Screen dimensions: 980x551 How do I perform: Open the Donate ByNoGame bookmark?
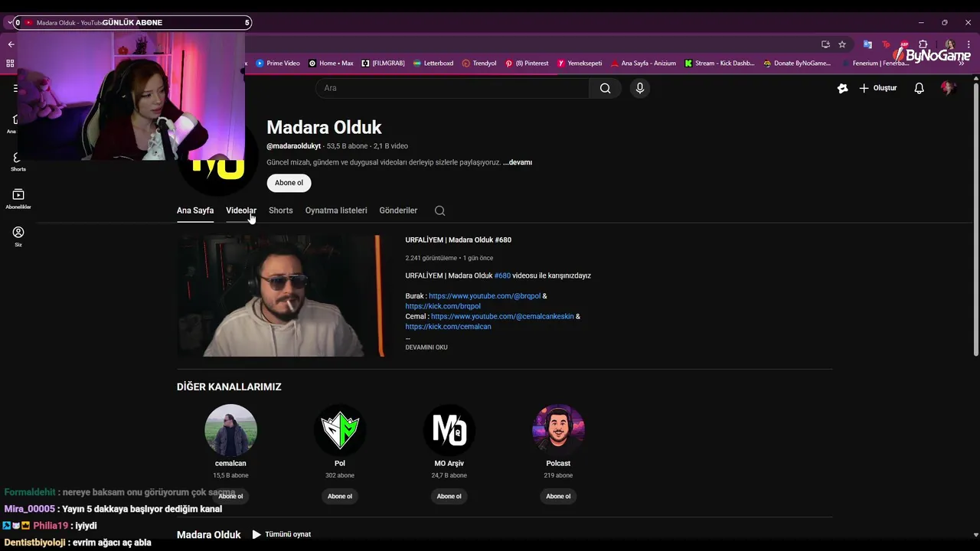click(797, 64)
